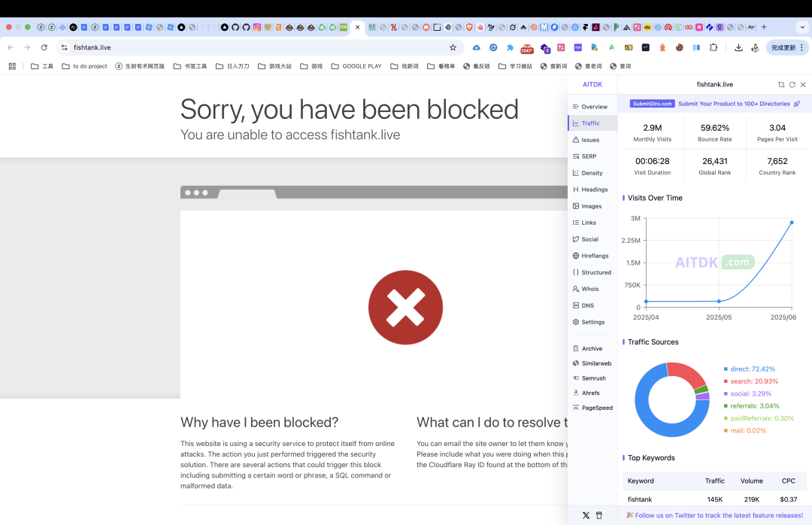This screenshot has height=525, width=812.
Task: Click the trash icon at panel bottom
Action: [x=599, y=516]
